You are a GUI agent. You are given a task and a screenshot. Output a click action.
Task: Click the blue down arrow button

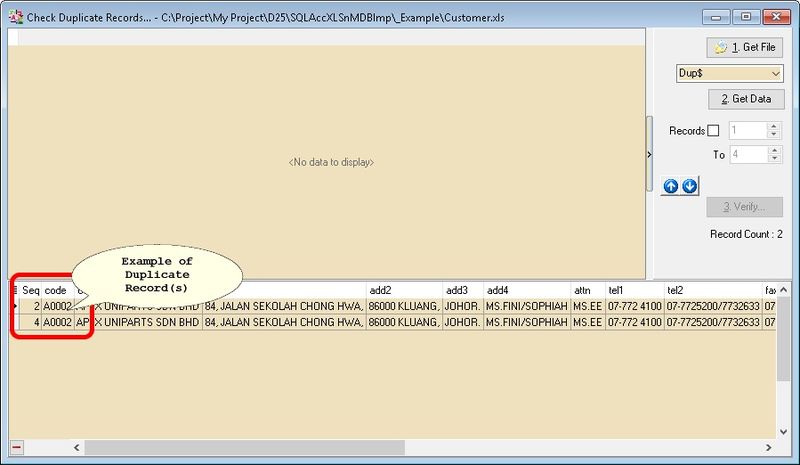tap(689, 186)
